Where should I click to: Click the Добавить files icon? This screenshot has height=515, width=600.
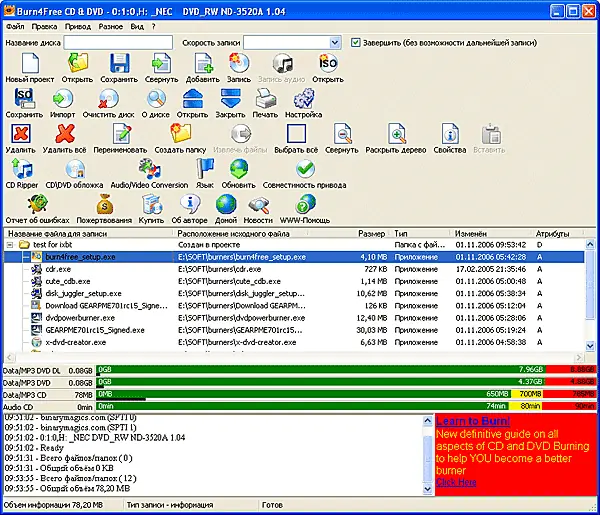coord(203,63)
